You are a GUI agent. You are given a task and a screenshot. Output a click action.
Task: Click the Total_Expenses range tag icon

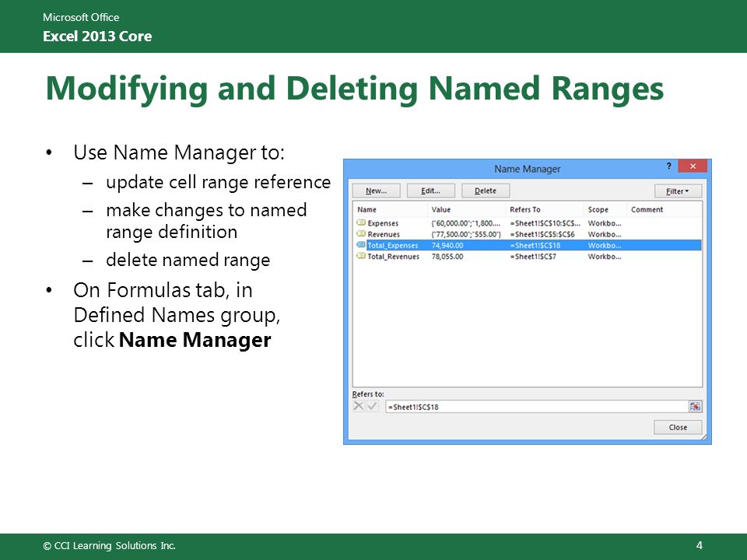360,245
